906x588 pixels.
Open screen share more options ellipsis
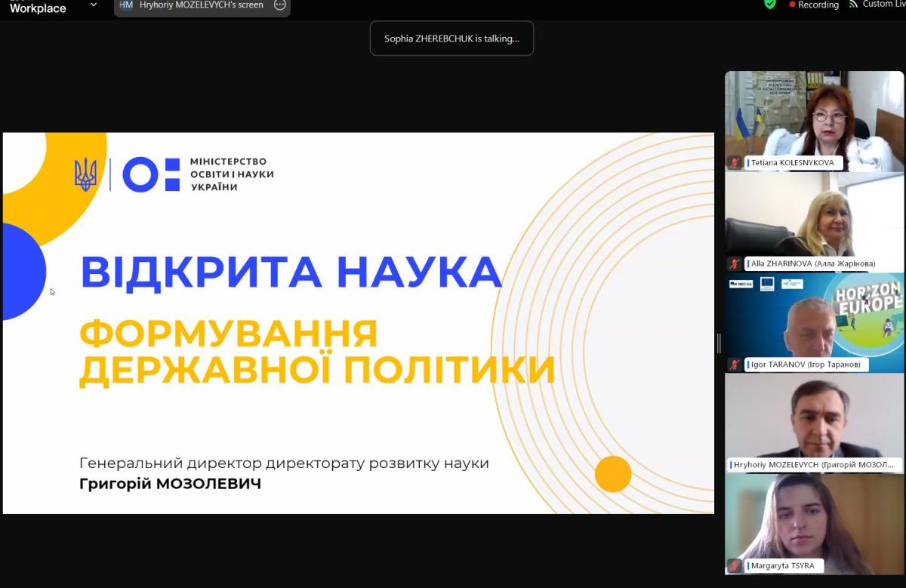click(280, 5)
